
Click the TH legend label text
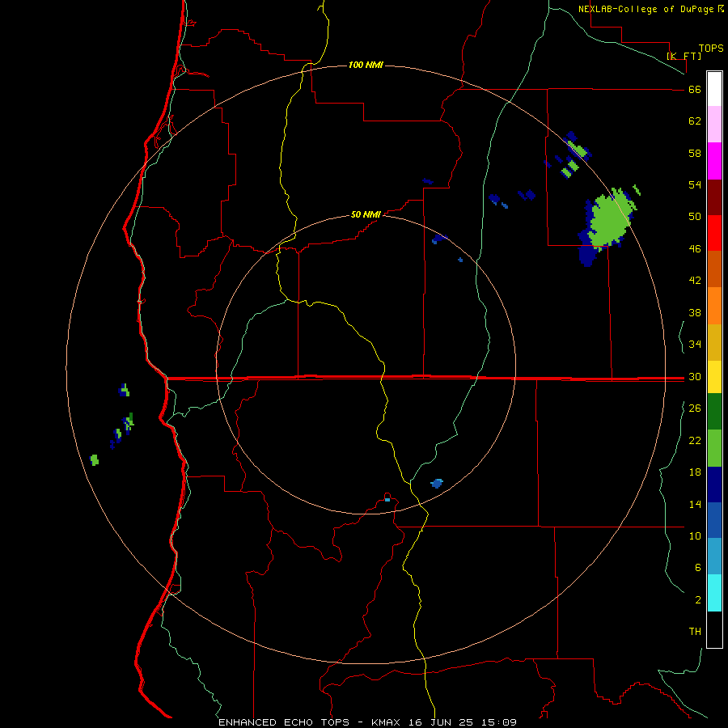point(695,631)
